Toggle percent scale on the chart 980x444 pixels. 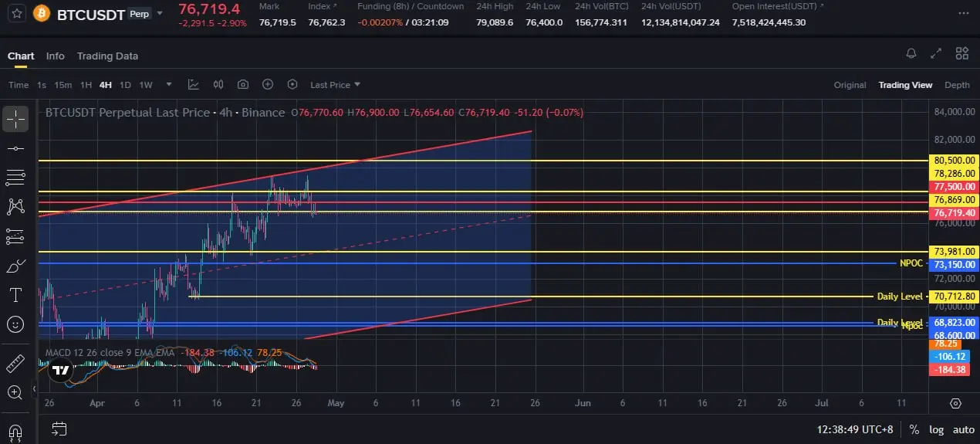point(914,429)
